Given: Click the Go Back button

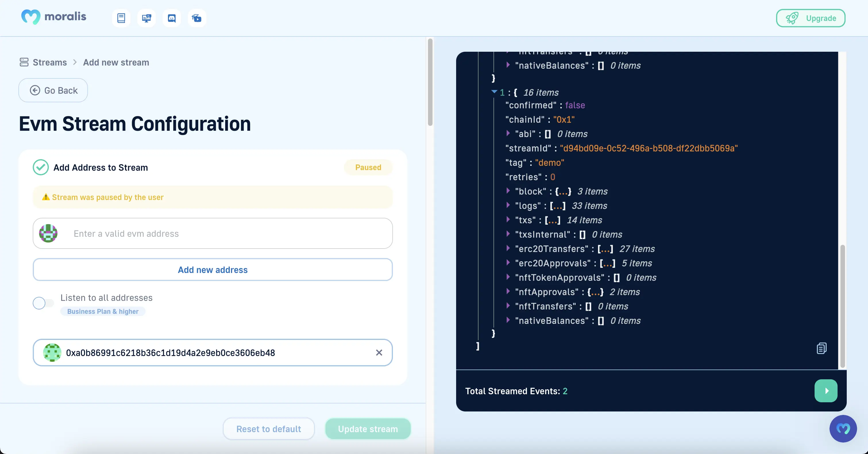Looking at the screenshot, I should [53, 90].
